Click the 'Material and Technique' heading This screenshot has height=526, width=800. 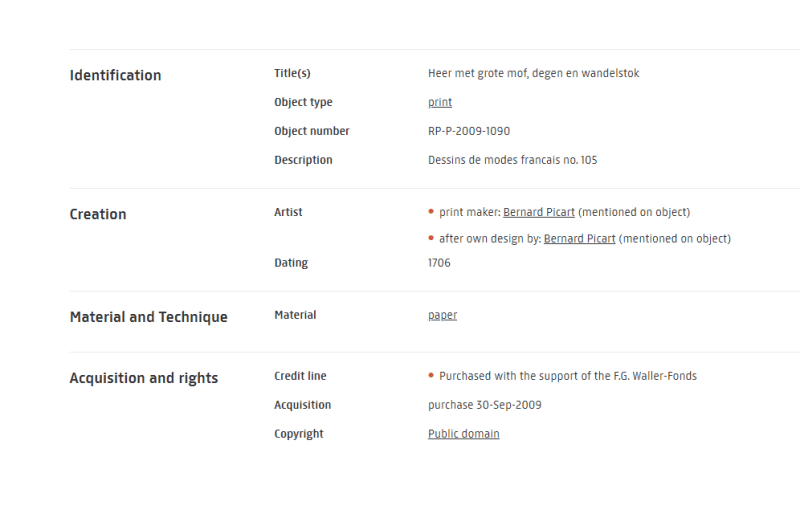148,317
